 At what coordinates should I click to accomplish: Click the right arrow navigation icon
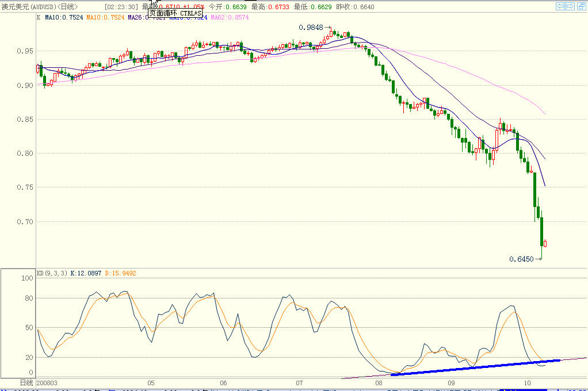tap(570, 6)
